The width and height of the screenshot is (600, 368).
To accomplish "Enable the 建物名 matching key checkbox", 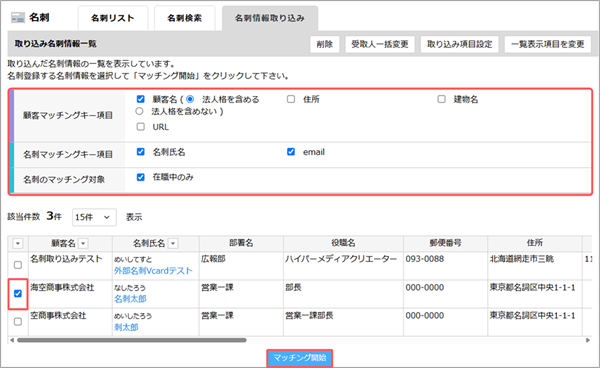I will (441, 99).
